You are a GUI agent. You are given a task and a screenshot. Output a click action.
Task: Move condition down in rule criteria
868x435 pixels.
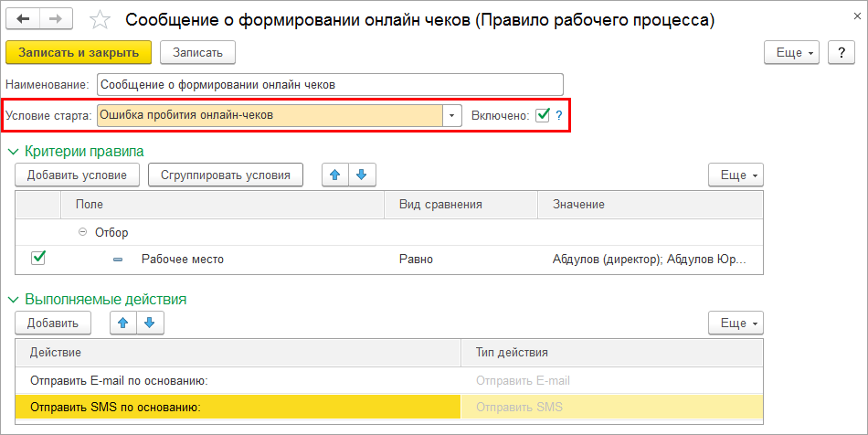point(362,175)
